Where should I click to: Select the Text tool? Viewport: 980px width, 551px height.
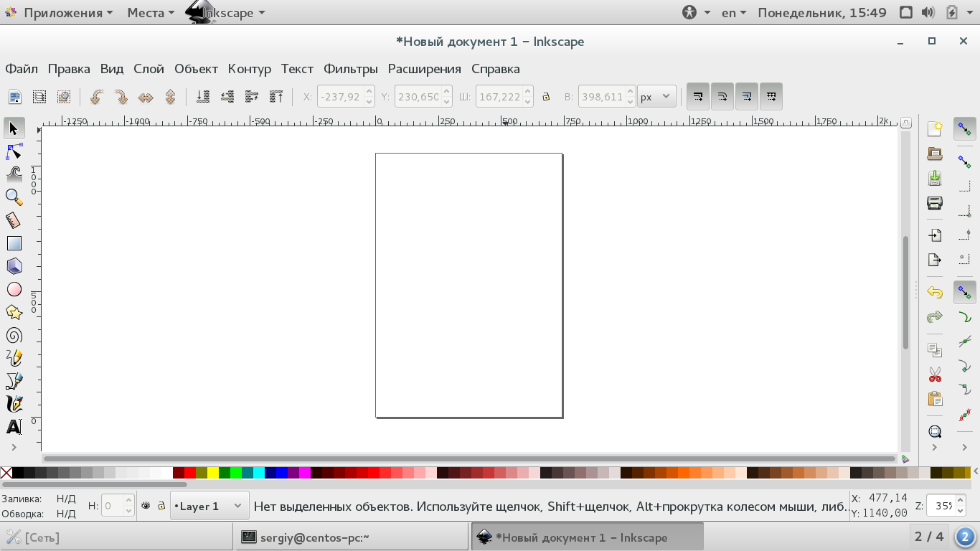click(13, 427)
